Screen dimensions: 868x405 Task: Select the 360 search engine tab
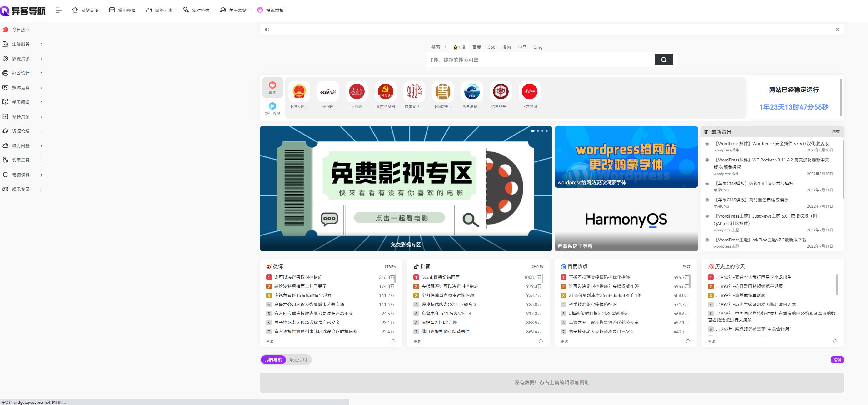(491, 47)
